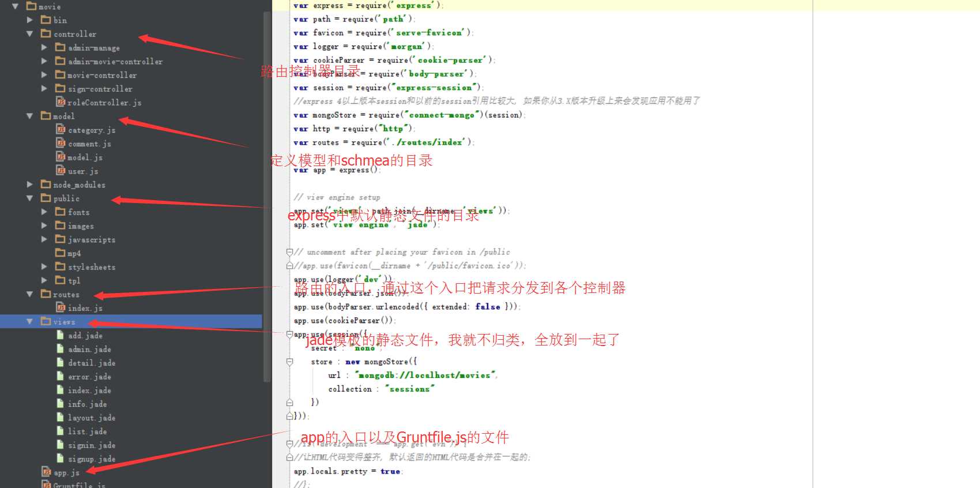Open roleController.js in the tree
Image resolution: width=980 pixels, height=488 pixels.
click(x=104, y=103)
